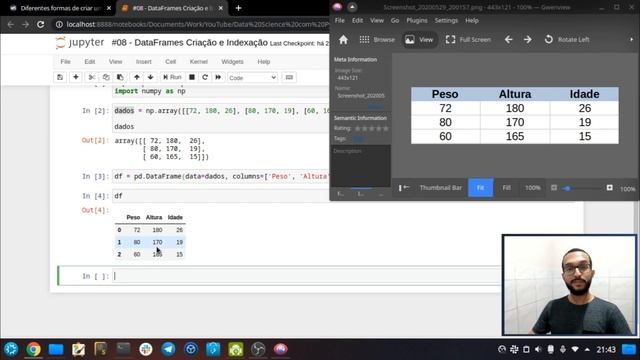Image resolution: width=640 pixels, height=360 pixels.
Task: Open Gwenview Go menu
Action: tap(395, 20)
